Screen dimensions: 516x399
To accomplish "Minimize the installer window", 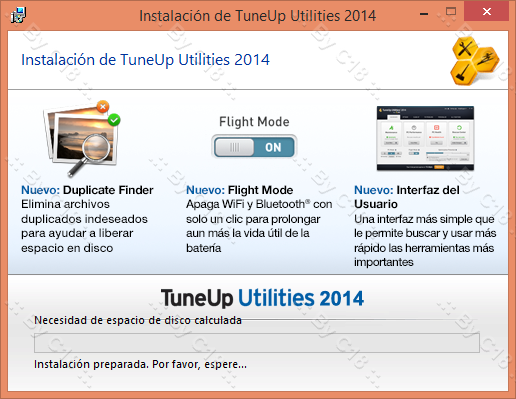I will 424,14.
